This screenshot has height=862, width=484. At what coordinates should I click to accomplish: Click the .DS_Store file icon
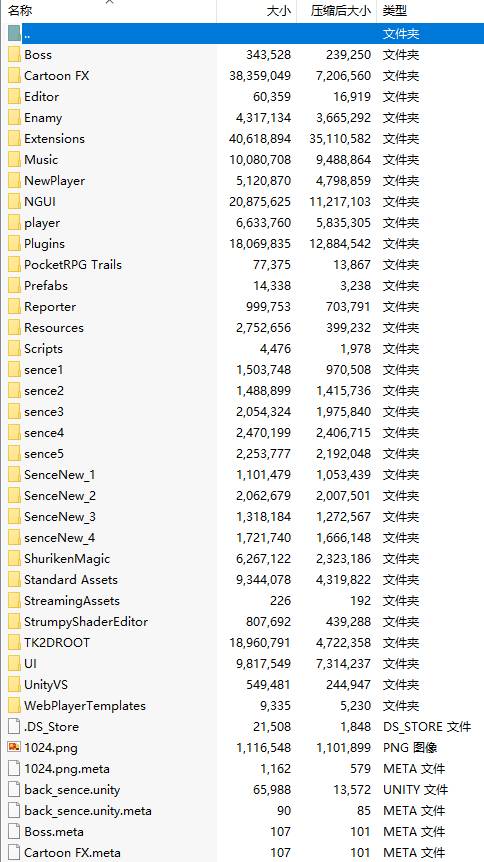(14, 726)
